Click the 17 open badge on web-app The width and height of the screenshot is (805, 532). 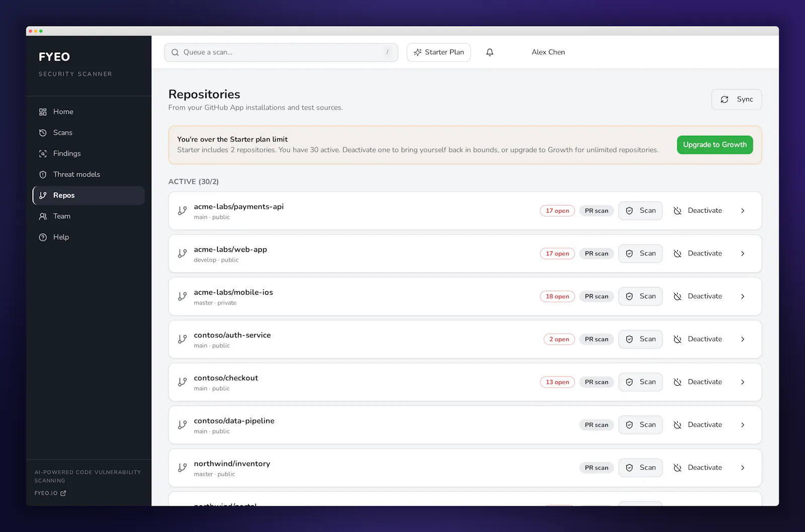point(557,253)
